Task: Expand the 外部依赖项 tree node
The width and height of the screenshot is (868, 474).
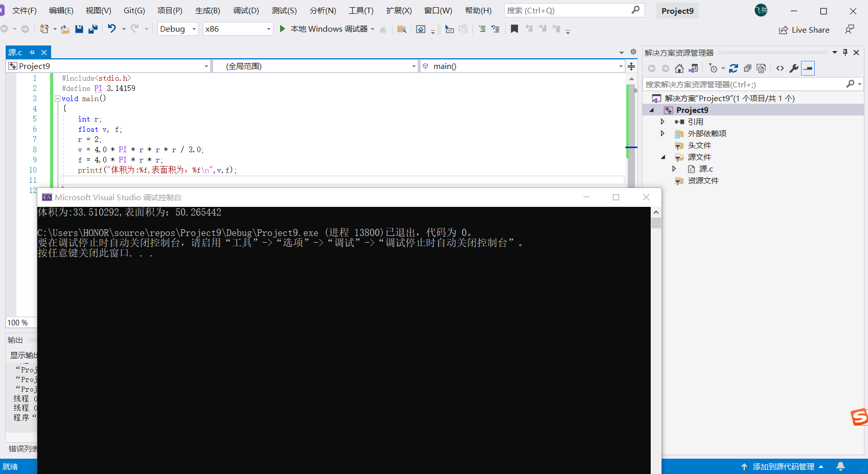Action: [663, 133]
